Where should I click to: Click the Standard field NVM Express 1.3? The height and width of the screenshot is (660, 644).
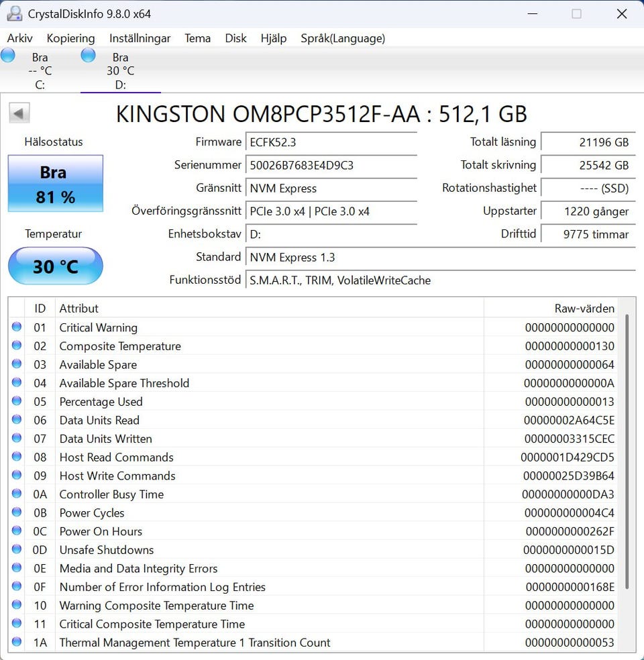pos(441,257)
